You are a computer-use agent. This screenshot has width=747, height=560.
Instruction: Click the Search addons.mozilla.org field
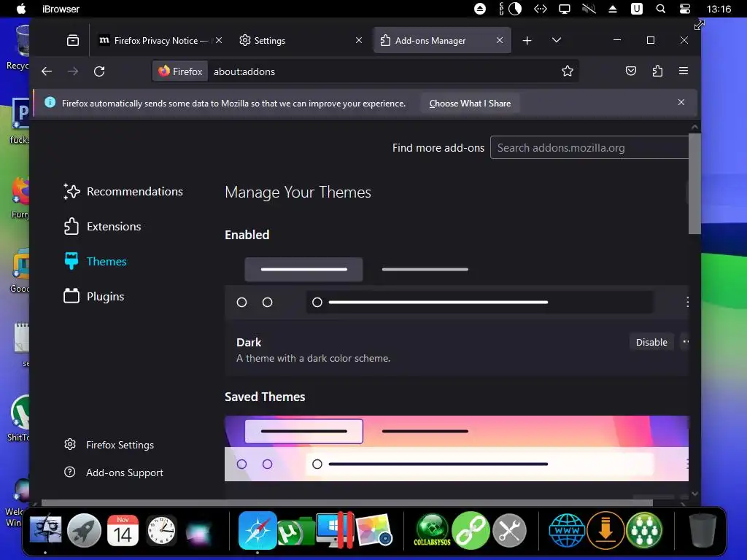(x=589, y=147)
